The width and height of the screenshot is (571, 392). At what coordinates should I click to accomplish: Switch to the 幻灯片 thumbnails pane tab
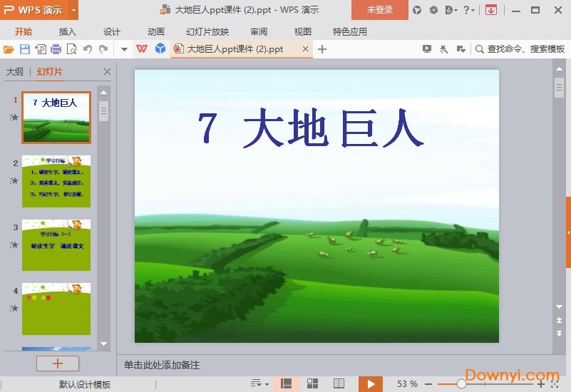49,72
